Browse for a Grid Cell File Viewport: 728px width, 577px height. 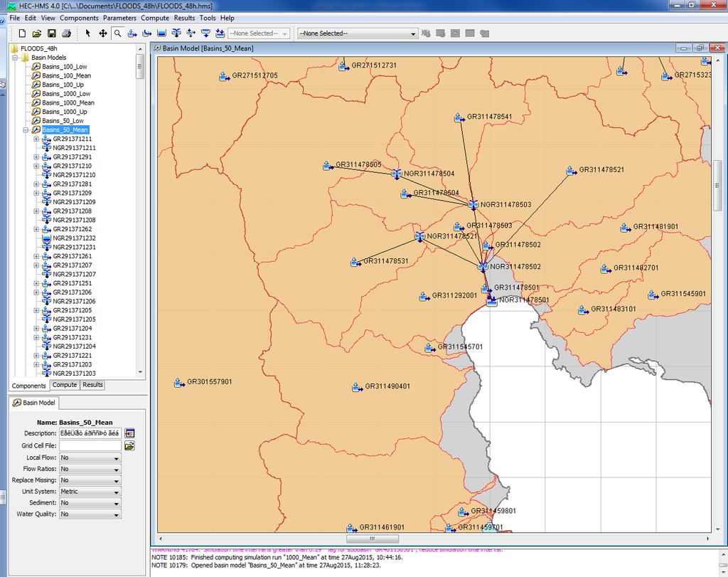129,446
